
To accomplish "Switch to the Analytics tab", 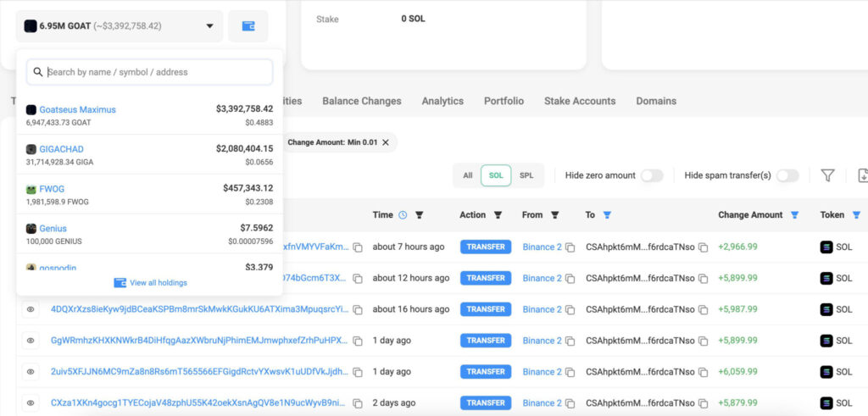I will (x=442, y=101).
